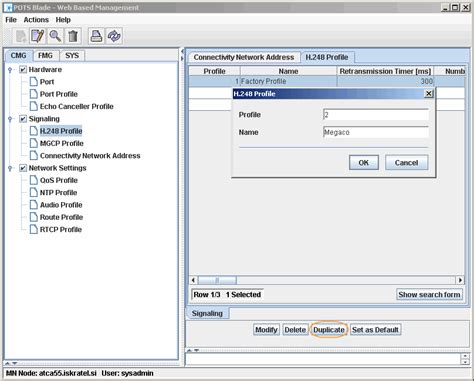
Task: Click the horizontal scrollbar thumb of table
Action: (x=217, y=280)
